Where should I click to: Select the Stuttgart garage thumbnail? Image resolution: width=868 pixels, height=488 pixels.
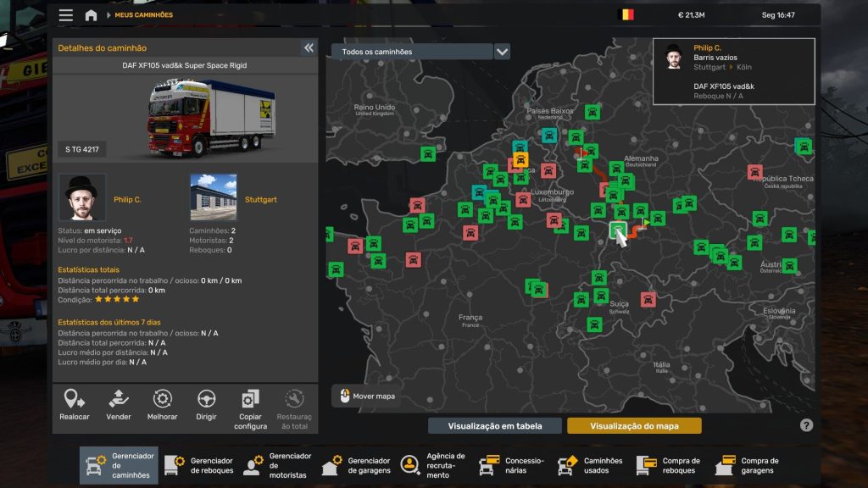213,197
